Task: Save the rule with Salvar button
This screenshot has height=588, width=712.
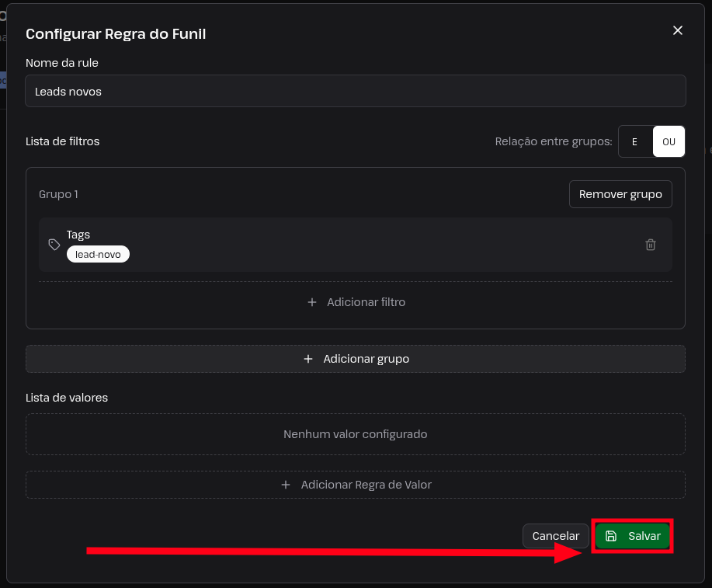Action: (632, 536)
